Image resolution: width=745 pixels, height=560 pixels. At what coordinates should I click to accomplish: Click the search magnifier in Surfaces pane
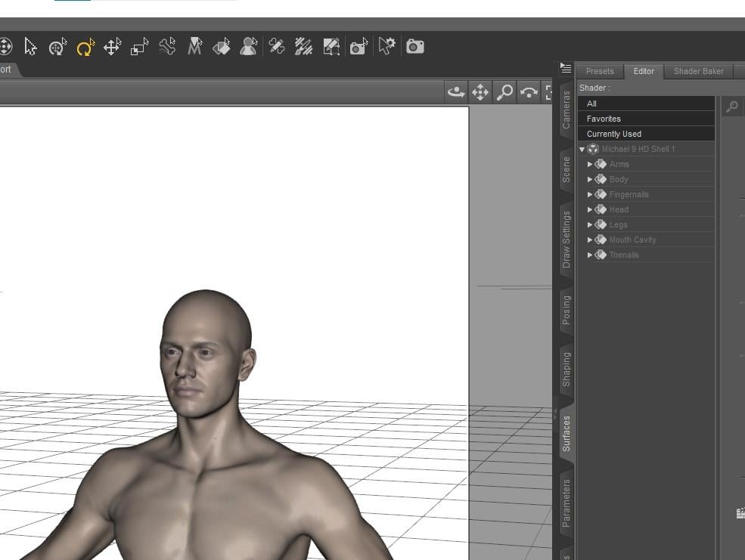(731, 107)
